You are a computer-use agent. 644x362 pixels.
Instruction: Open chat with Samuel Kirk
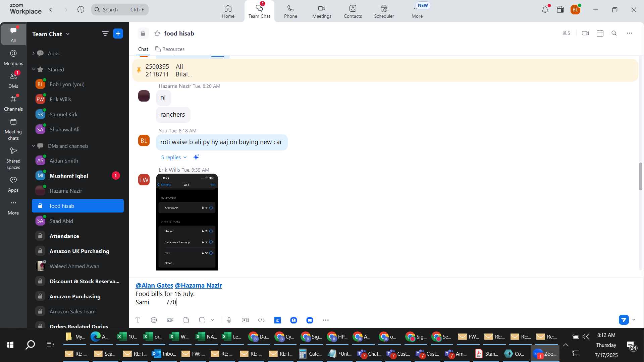pos(78,114)
